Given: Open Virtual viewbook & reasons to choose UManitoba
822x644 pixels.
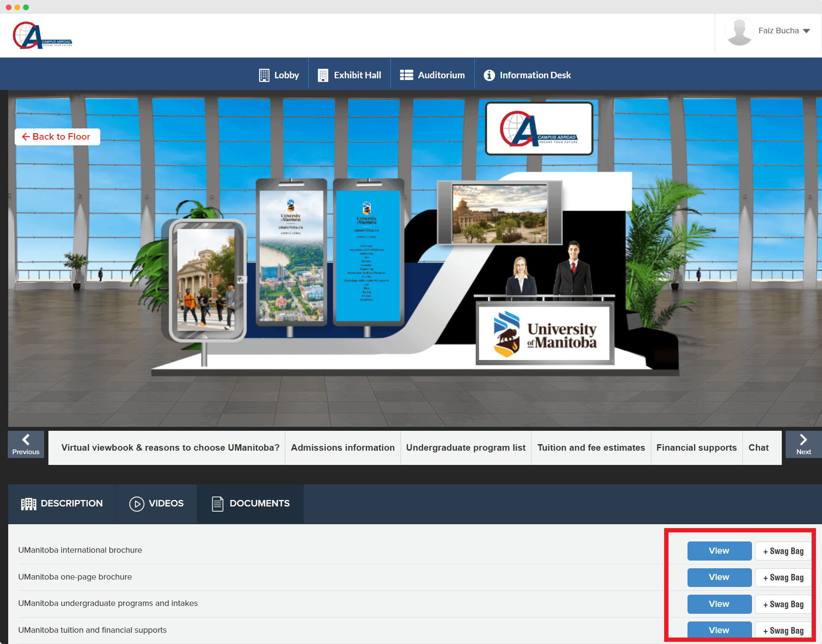Looking at the screenshot, I should point(170,448).
